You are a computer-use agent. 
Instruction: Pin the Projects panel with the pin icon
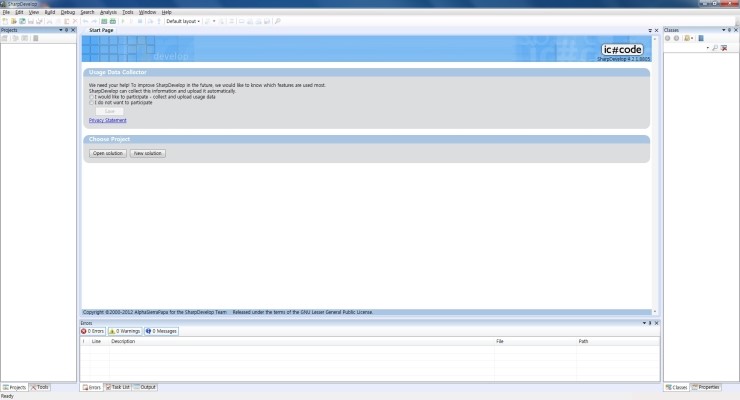[67, 30]
